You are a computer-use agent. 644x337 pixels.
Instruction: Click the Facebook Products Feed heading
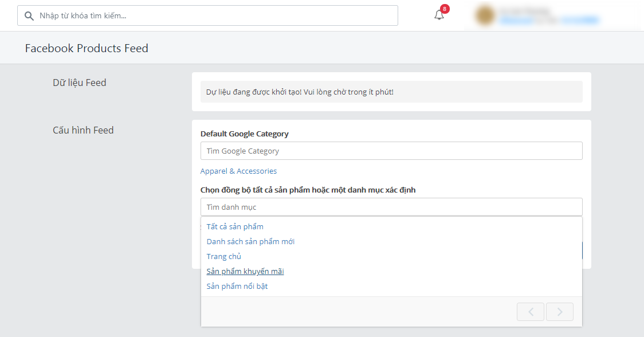point(87,48)
